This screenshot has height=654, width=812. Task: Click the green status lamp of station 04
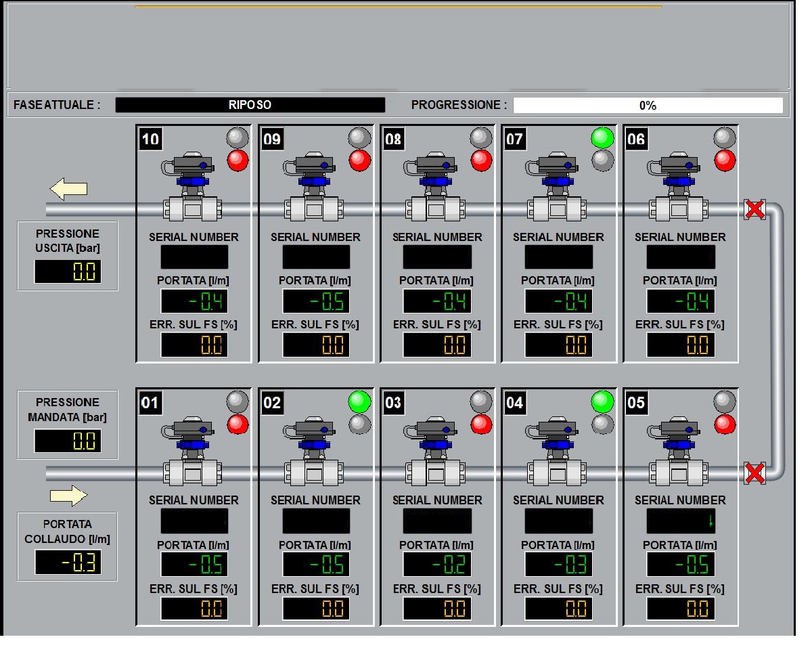(x=602, y=402)
